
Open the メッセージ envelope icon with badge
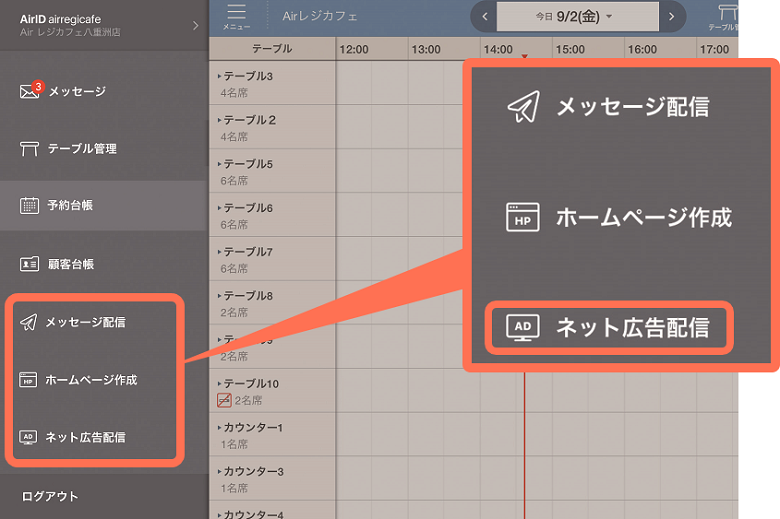30,91
